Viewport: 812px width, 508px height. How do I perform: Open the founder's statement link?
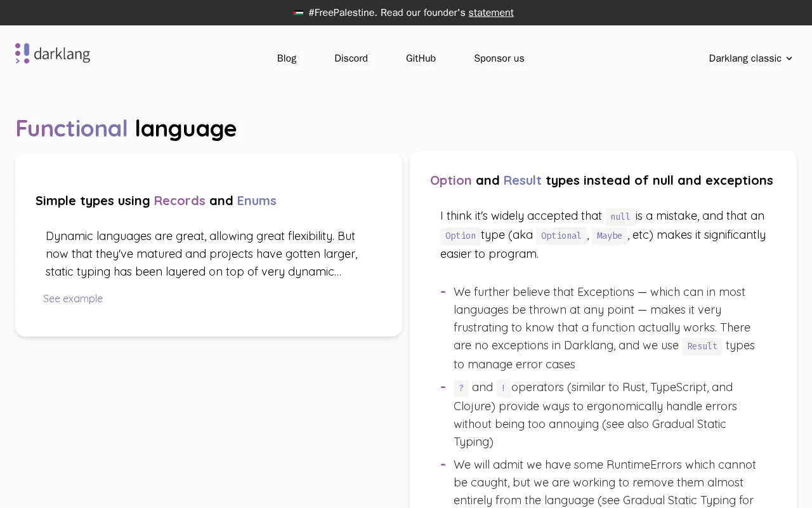click(x=491, y=13)
